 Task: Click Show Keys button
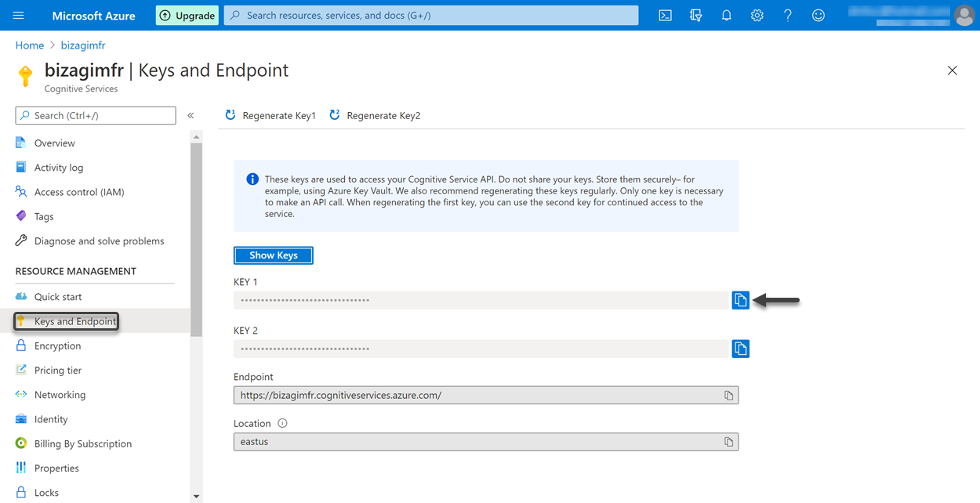point(274,255)
